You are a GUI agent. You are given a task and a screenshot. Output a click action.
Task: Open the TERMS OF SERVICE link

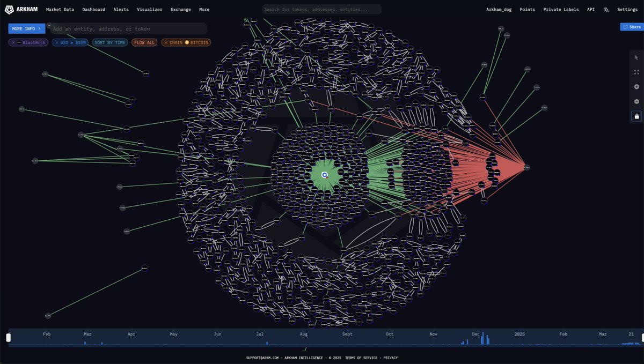coord(361,358)
